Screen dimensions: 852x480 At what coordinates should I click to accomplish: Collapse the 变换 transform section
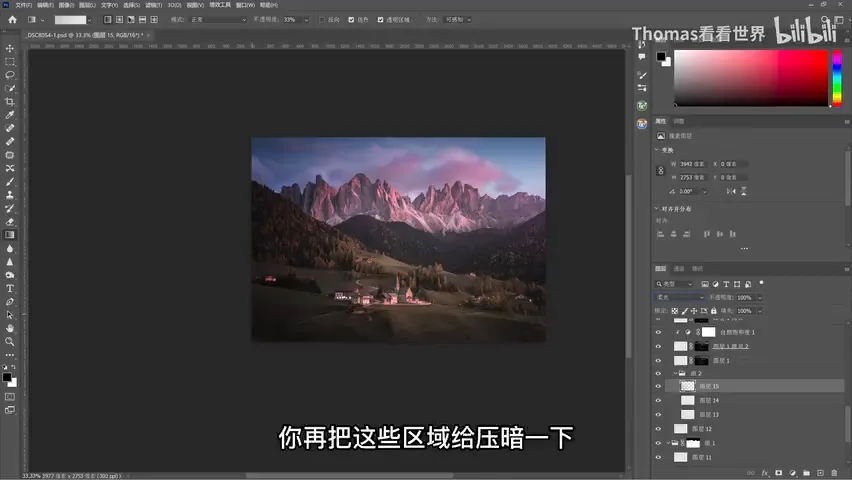pos(656,150)
